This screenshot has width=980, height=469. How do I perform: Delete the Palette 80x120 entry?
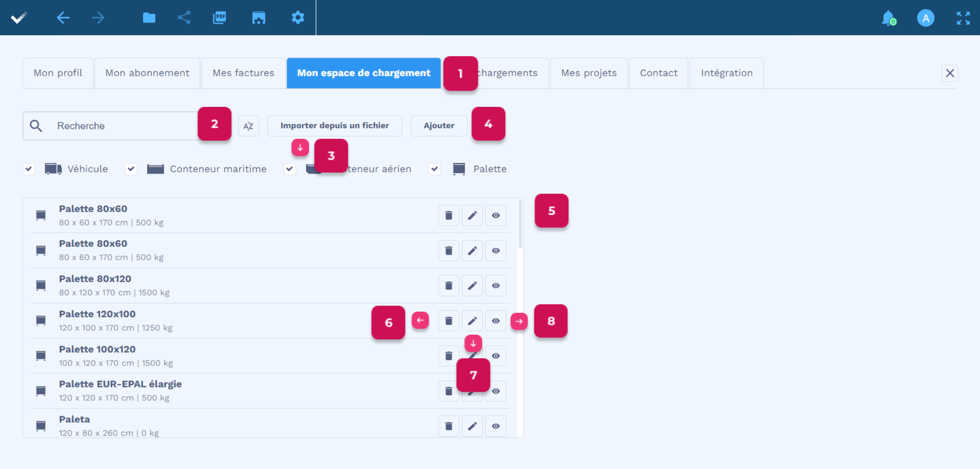[449, 286]
